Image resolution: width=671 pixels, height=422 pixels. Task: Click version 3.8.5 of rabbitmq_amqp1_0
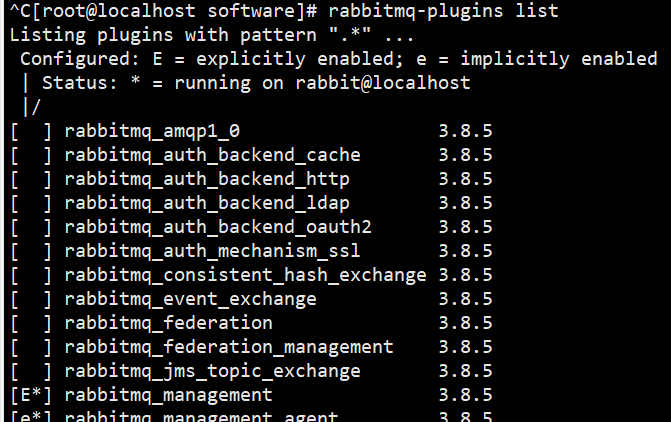(465, 131)
